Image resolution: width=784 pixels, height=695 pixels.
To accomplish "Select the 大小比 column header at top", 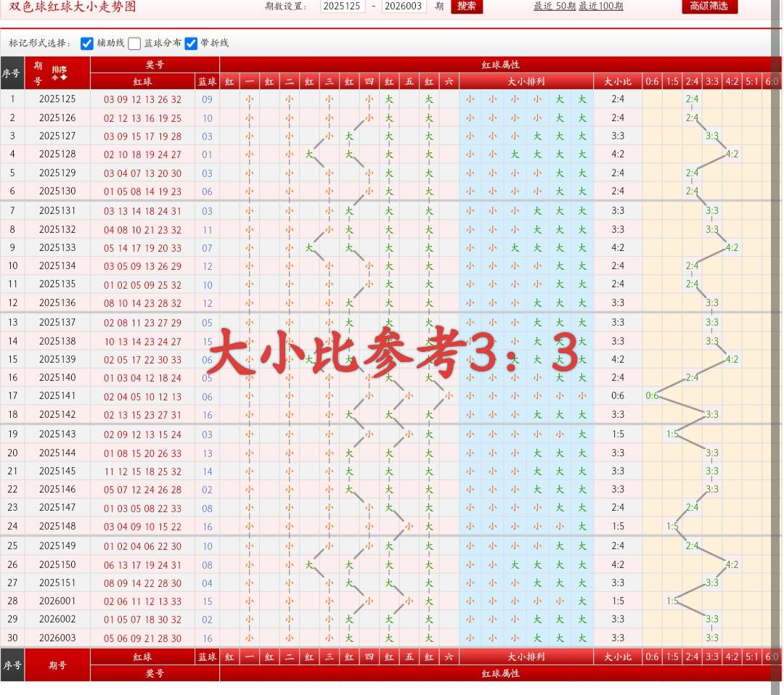I will [618, 82].
